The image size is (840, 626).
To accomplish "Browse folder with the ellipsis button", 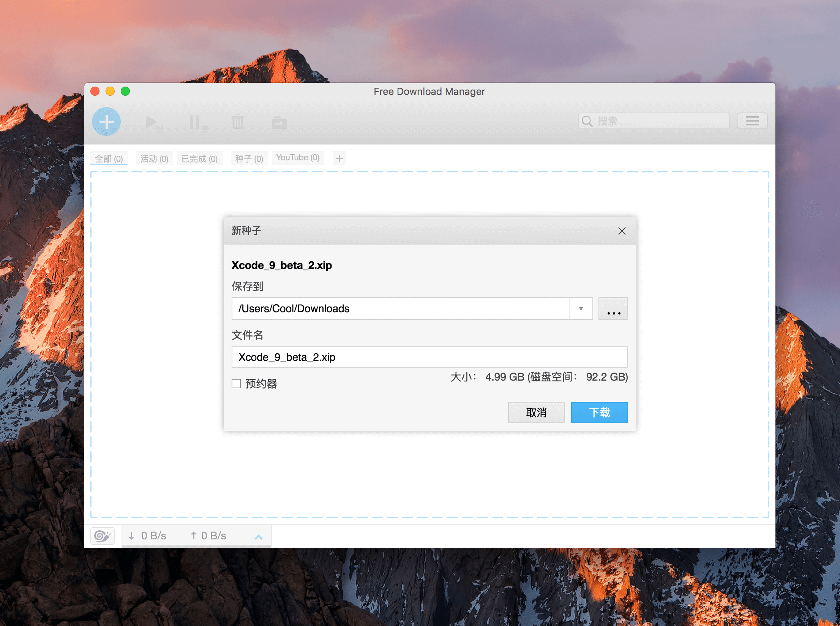I will click(613, 308).
